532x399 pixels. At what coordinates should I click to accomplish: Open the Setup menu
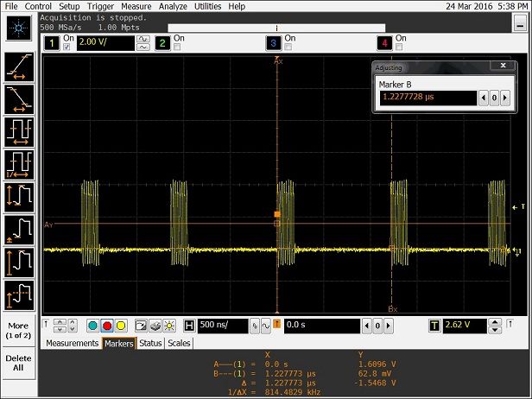click(x=69, y=6)
